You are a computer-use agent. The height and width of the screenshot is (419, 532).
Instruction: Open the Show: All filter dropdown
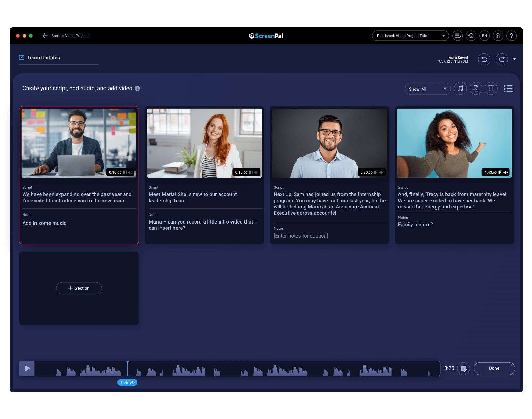(428, 89)
